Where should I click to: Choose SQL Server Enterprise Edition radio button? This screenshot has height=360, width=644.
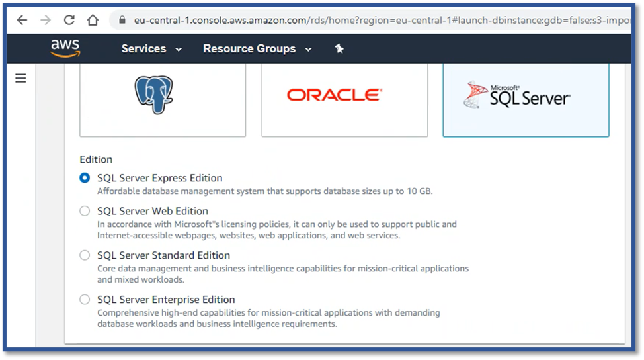coord(85,300)
